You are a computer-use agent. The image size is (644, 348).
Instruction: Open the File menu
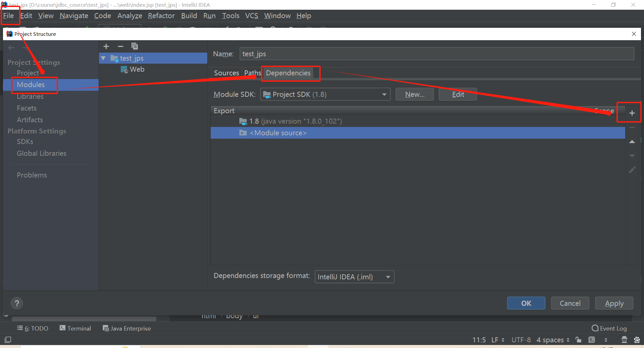(8, 16)
